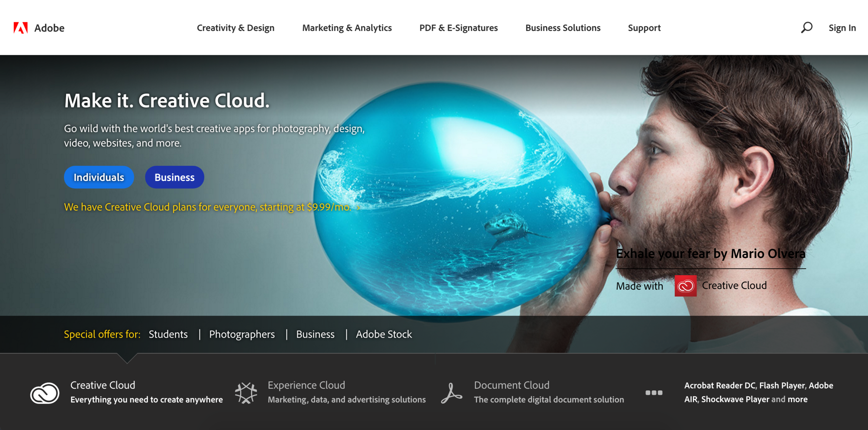
Task: Expand the PDF & E-Signatures menu
Action: pyautogui.click(x=458, y=28)
